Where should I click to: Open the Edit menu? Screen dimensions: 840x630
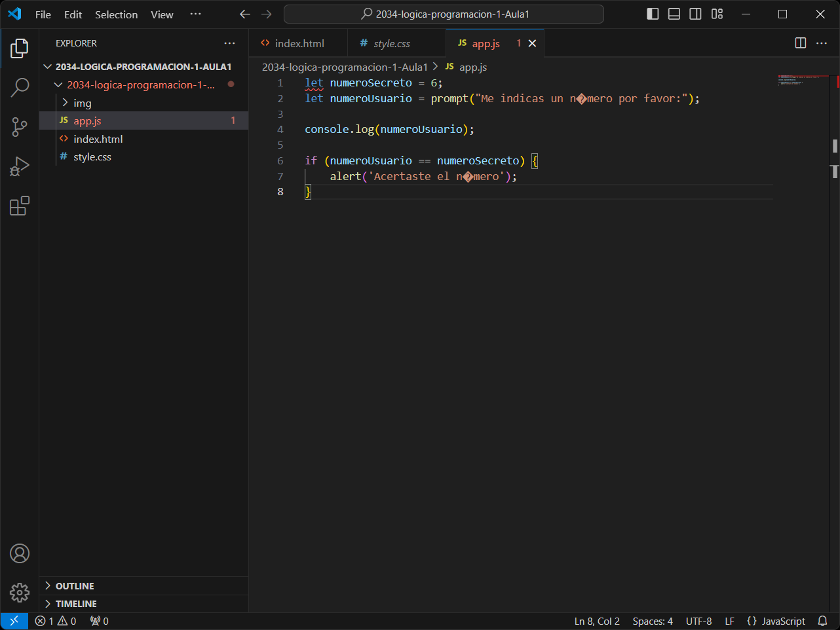(73, 14)
